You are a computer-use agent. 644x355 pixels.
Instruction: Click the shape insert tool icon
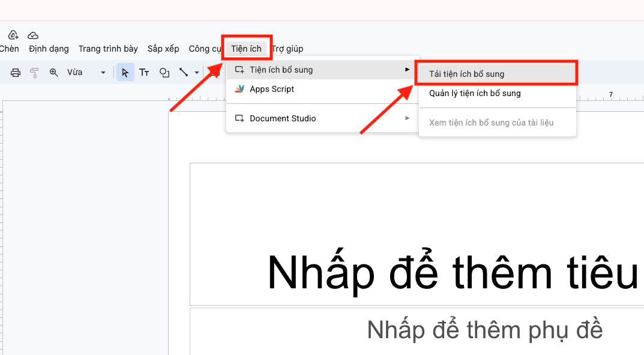[164, 72]
